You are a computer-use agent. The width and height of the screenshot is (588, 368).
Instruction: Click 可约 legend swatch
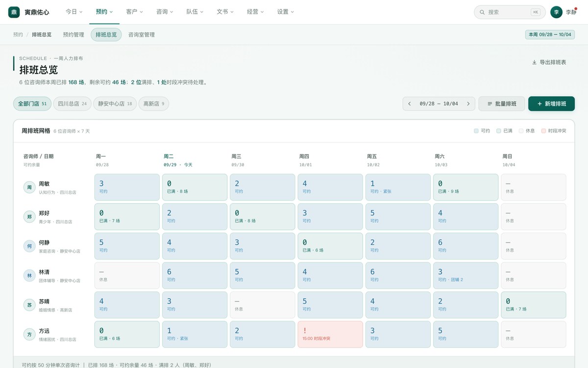tap(476, 131)
